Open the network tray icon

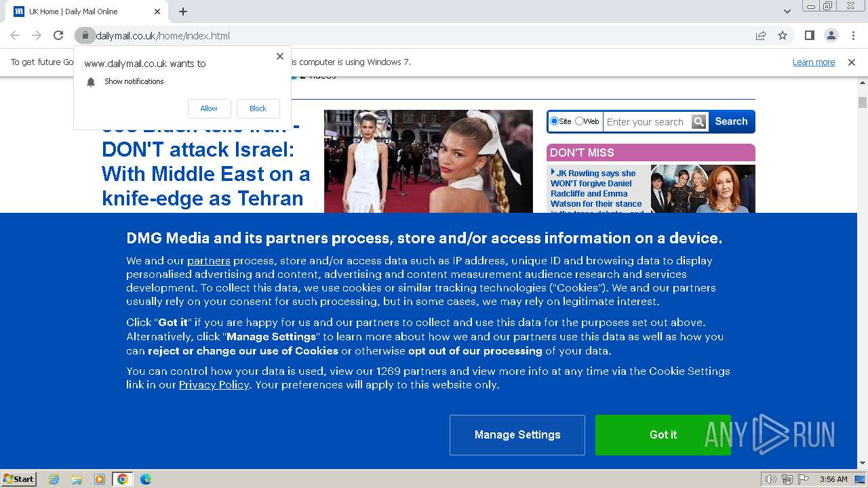click(787, 479)
